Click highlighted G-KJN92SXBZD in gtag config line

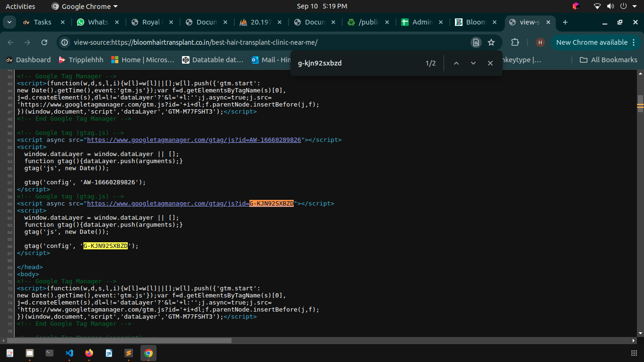point(106,246)
